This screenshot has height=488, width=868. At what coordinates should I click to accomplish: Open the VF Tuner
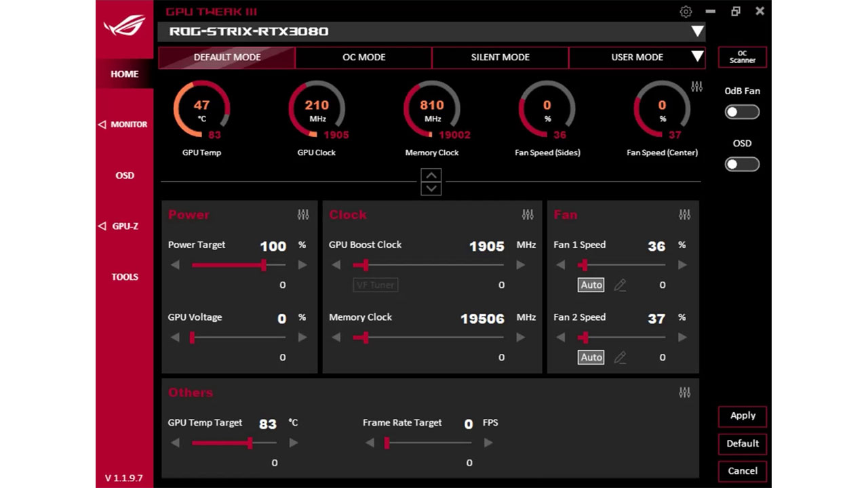376,285
